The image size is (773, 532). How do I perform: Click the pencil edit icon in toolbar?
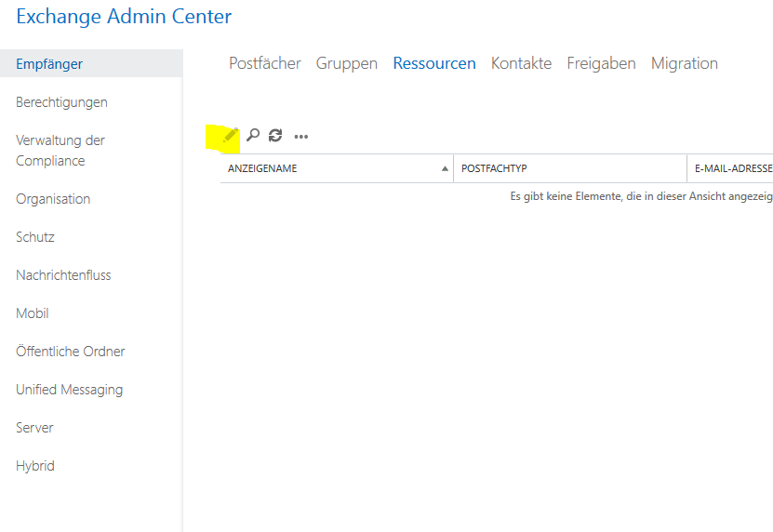(231, 135)
